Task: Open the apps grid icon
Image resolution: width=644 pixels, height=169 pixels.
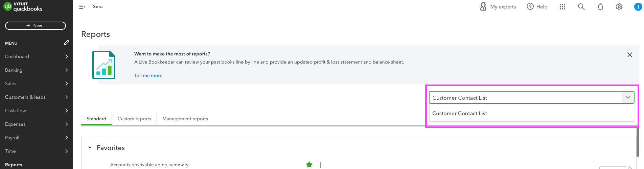Action: click(562, 7)
